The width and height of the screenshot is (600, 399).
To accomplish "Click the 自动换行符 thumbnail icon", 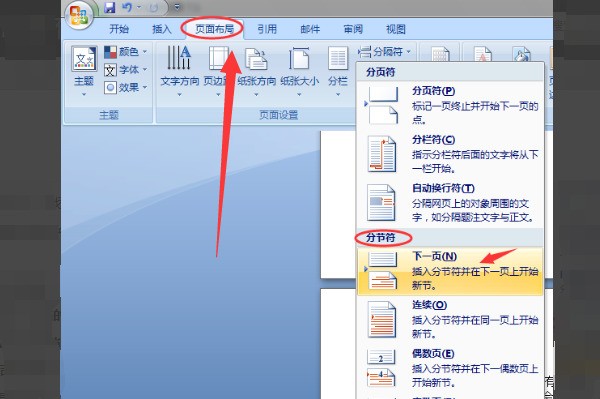I will pyautogui.click(x=381, y=203).
